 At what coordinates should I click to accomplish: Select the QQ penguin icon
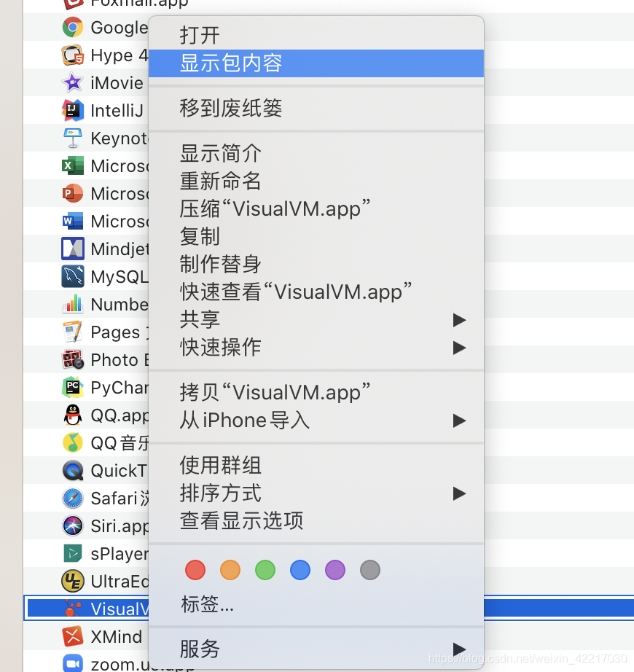click(73, 415)
